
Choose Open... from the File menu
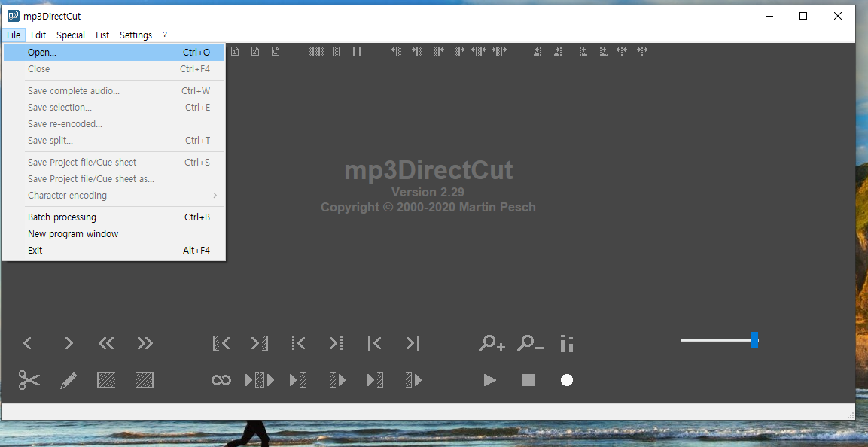[x=114, y=53]
